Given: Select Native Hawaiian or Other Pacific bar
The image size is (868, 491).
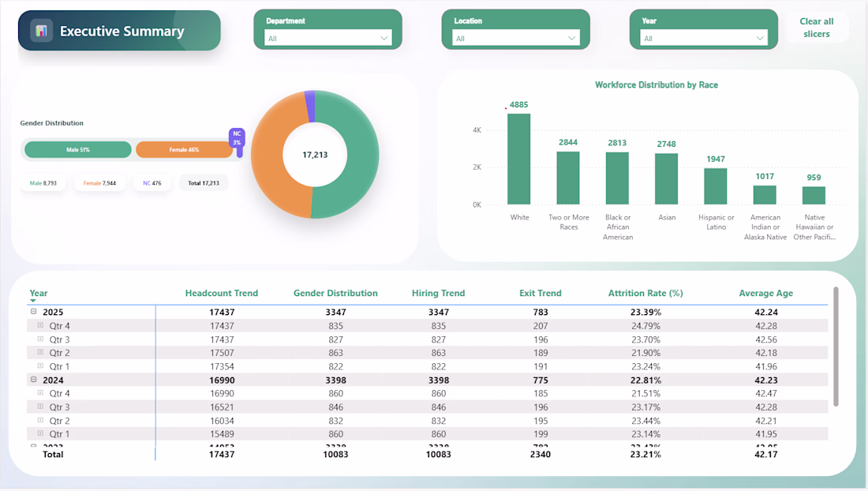Looking at the screenshot, I should click(x=814, y=196).
